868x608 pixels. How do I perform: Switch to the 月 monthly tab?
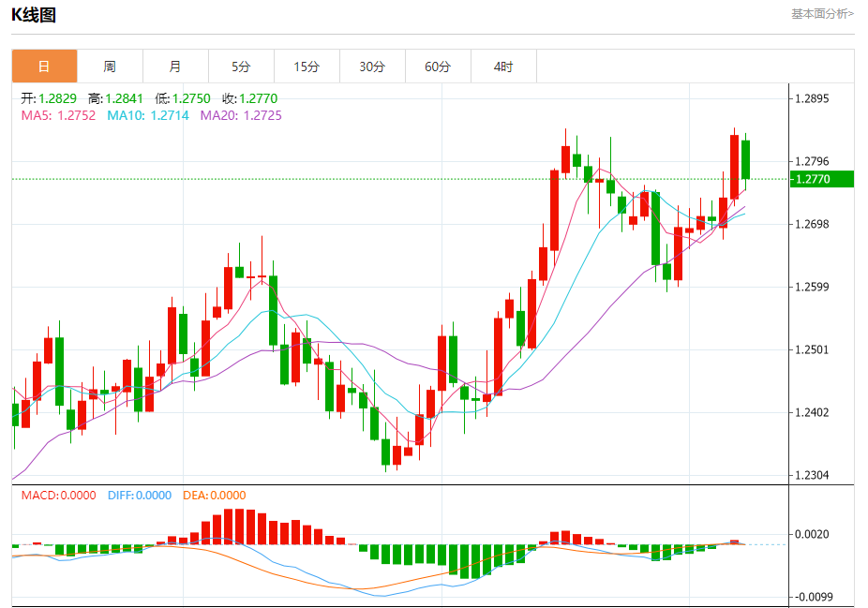coord(175,67)
